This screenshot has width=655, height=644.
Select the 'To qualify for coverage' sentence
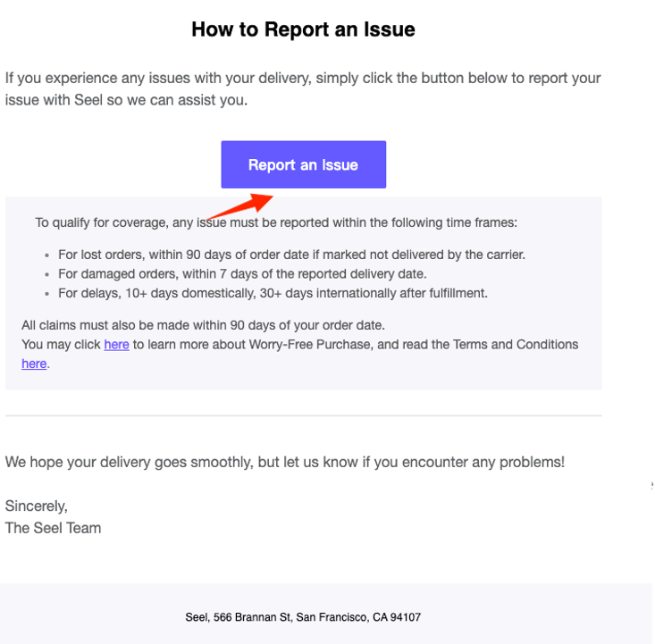(x=276, y=222)
